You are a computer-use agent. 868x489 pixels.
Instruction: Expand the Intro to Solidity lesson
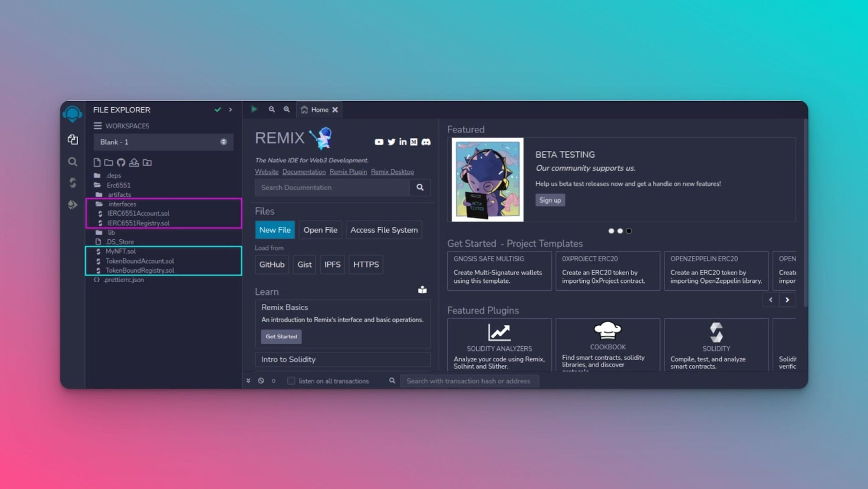pyautogui.click(x=343, y=360)
